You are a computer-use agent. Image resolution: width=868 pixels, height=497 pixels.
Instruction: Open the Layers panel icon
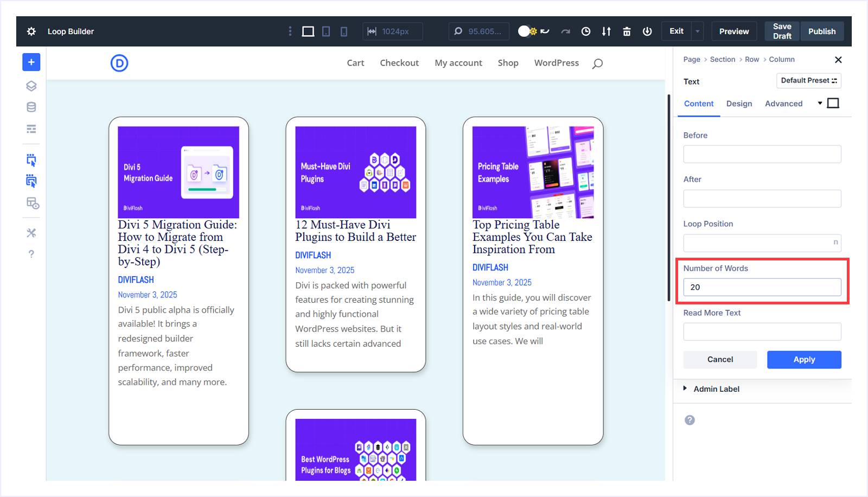[x=31, y=86]
